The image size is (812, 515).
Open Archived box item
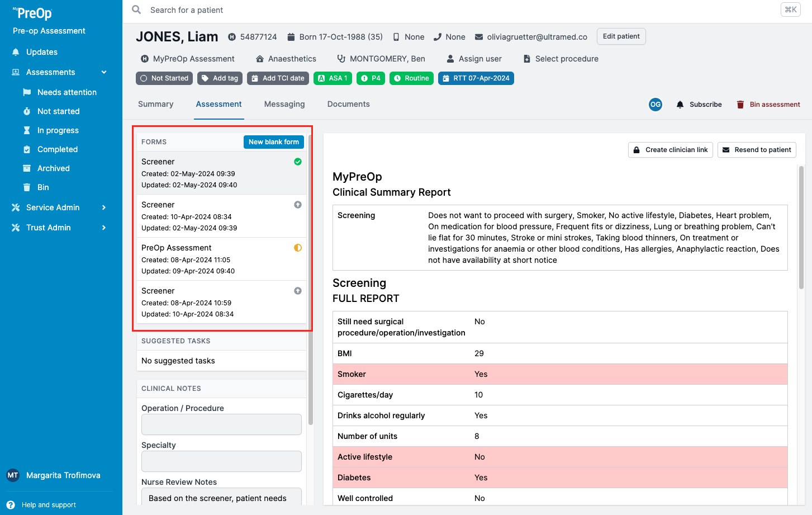(46, 168)
